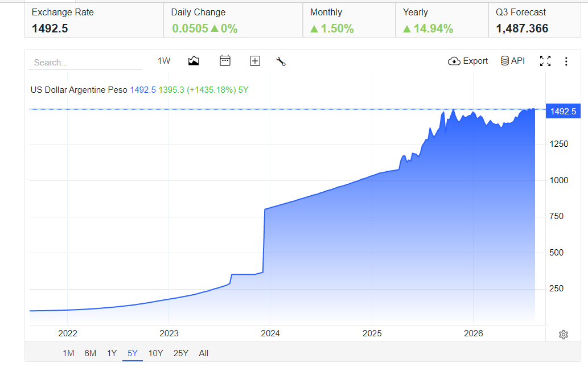The image size is (588, 375).
Task: Open chart settings gear icon
Action: [564, 335]
